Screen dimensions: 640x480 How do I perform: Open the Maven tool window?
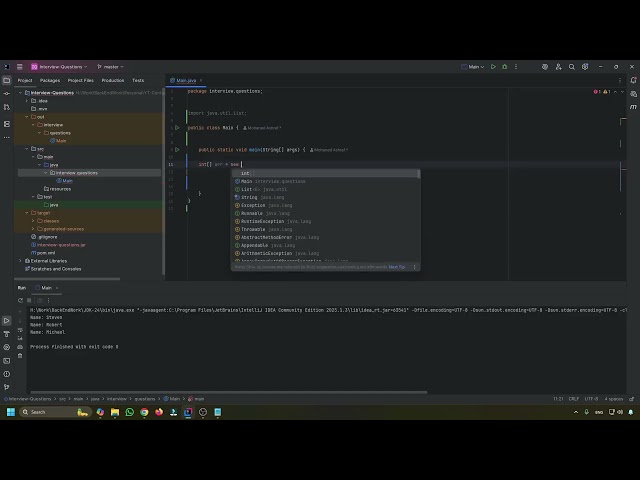tap(633, 107)
